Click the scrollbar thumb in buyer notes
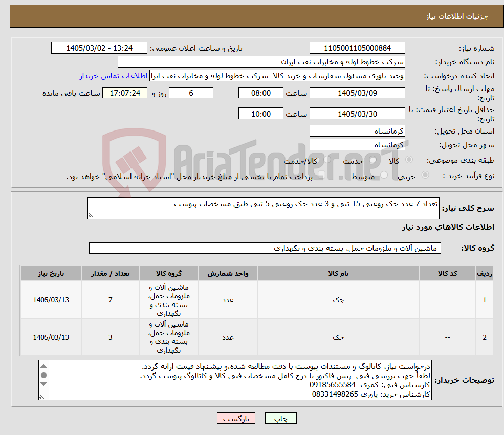Image resolution: width=504 pixels, height=435 pixels. [44, 375]
